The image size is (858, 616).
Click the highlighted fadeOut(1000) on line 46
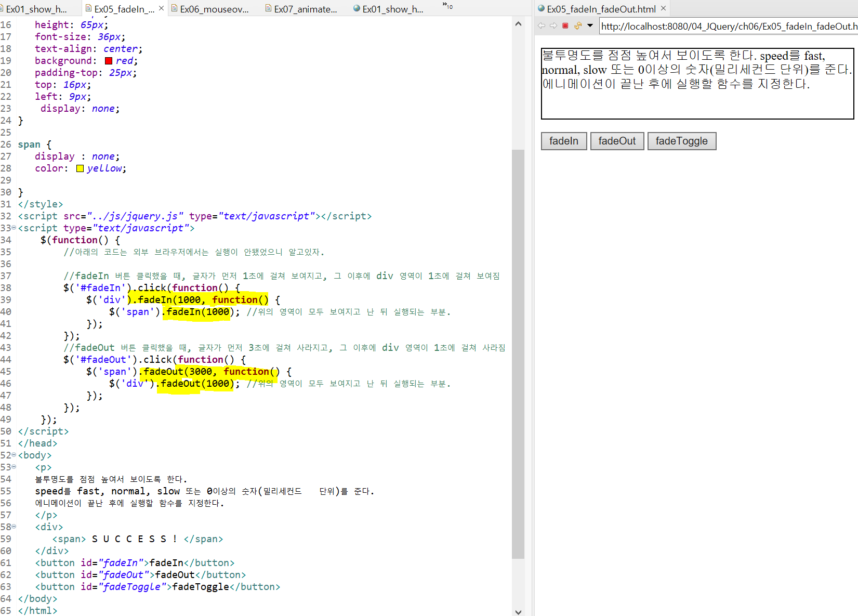(x=197, y=384)
